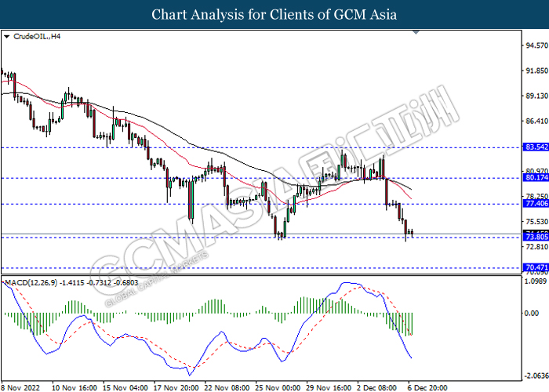Click the 0.00 MACD scale value
Screen dimensions: 549x392
pyautogui.click(x=532, y=314)
